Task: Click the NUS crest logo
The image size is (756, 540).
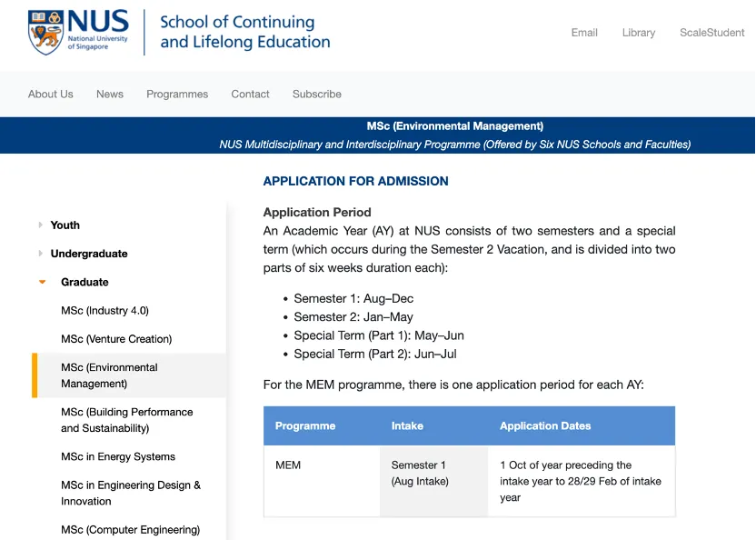Action: point(46,32)
